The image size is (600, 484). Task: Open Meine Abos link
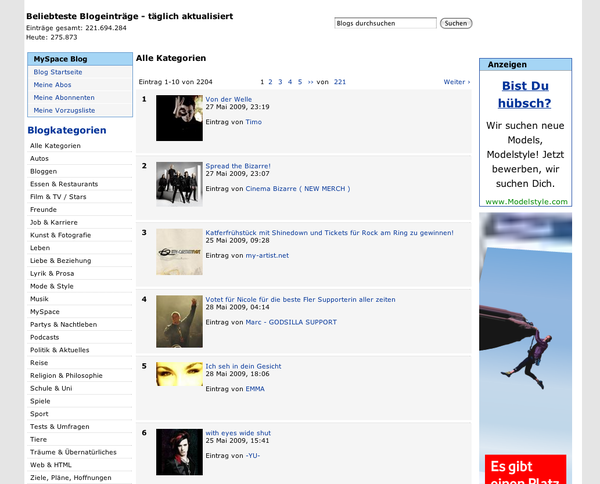pos(52,85)
